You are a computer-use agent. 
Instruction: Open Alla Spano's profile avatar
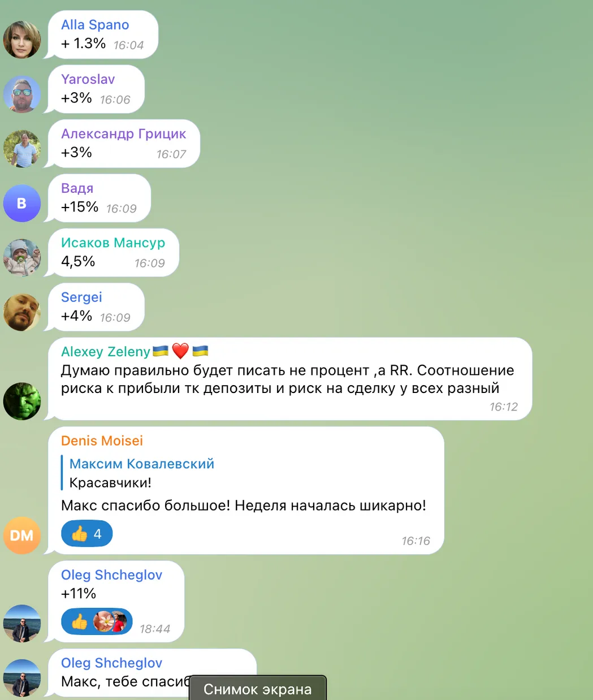point(22,40)
